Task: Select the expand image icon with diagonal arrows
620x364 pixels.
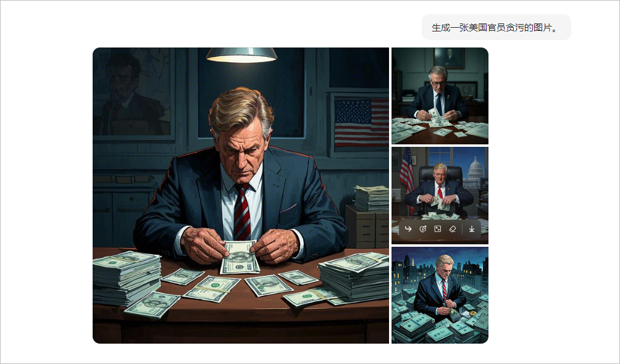Action: pyautogui.click(x=438, y=229)
